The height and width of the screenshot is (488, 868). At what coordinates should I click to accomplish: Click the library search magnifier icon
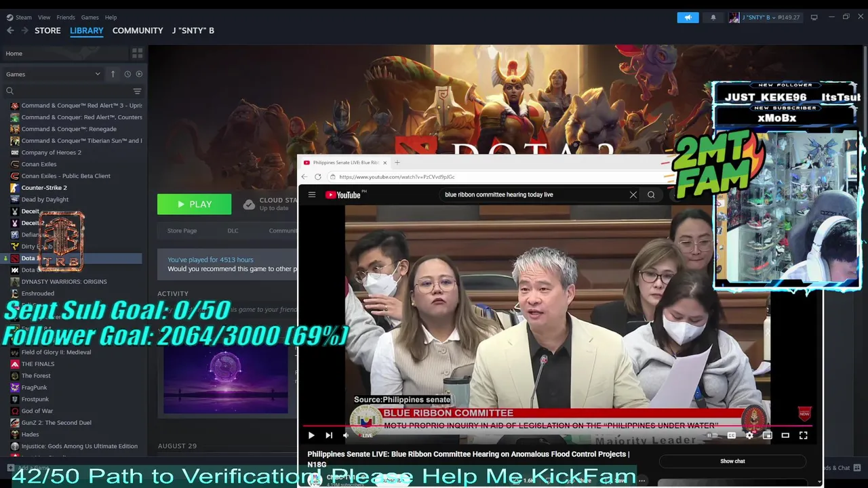(9, 91)
